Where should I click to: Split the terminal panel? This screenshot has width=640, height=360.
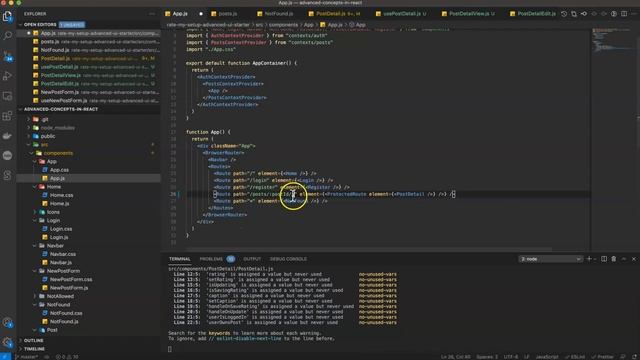coord(604,259)
